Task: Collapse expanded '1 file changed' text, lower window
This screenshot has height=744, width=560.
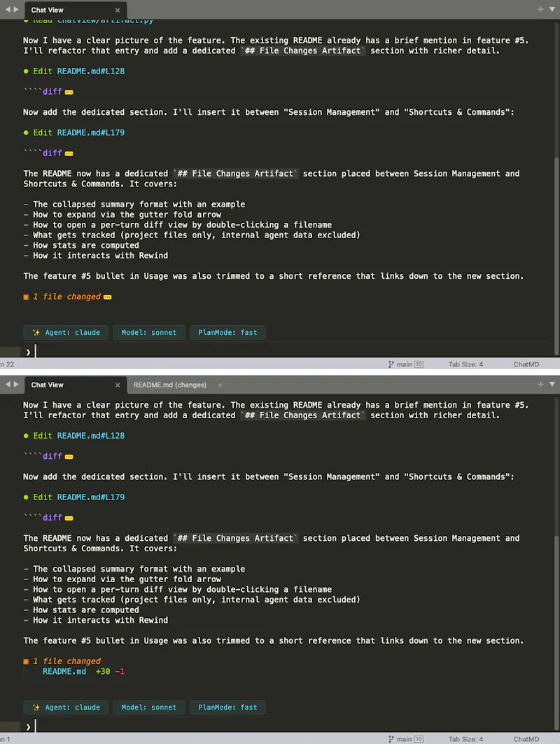Action: pyautogui.click(x=67, y=661)
